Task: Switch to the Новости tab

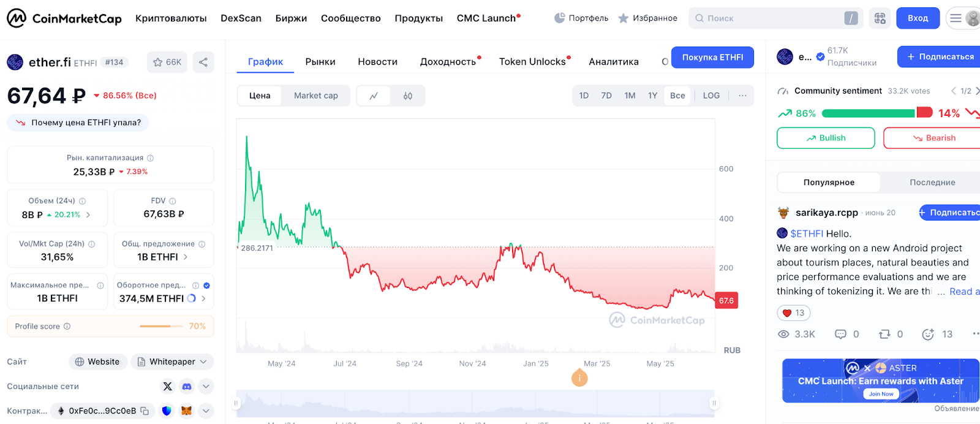Action: point(377,62)
